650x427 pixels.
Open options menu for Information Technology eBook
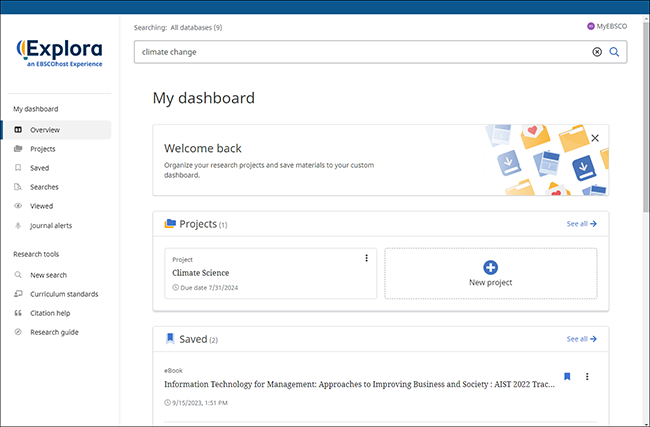[587, 376]
